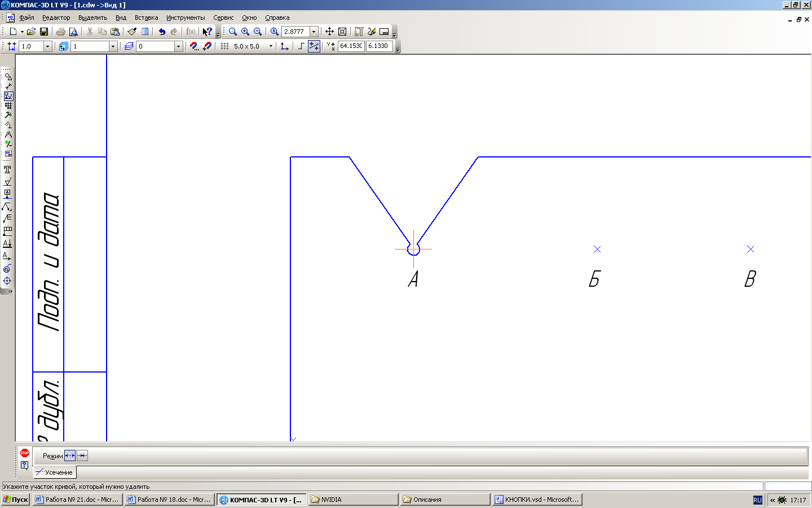This screenshot has height=508, width=812.
Task: Open the current step 1.0 dropdown
Action: coord(47,46)
